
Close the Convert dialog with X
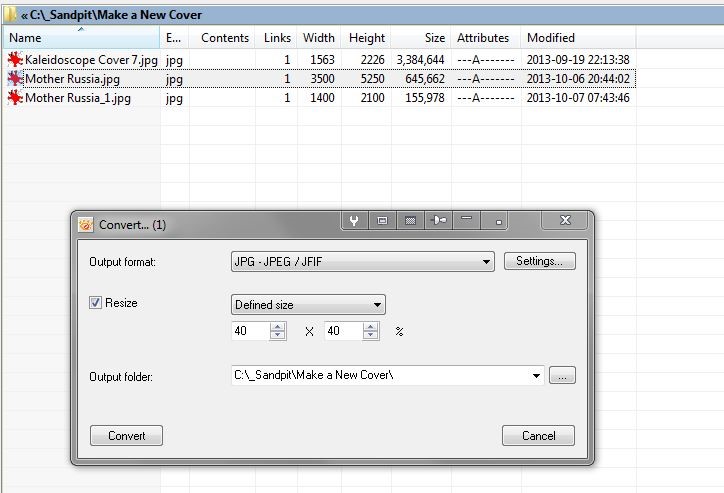click(x=565, y=220)
